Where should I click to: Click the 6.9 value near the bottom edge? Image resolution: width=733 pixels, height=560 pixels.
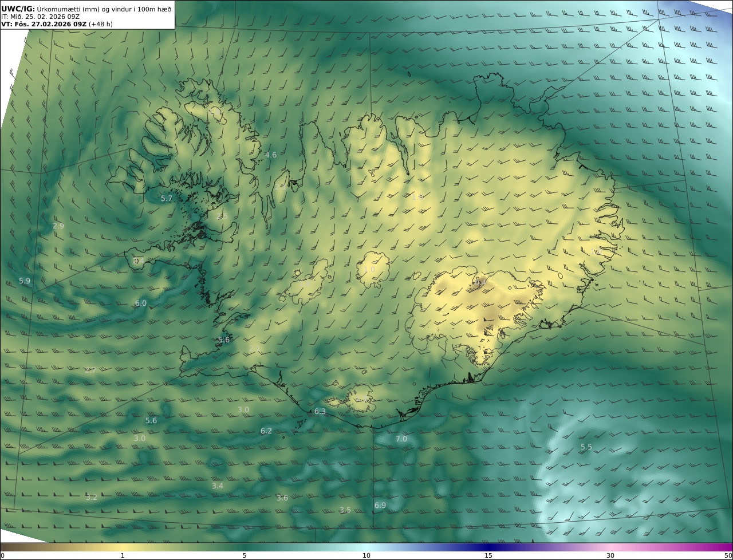tap(380, 506)
